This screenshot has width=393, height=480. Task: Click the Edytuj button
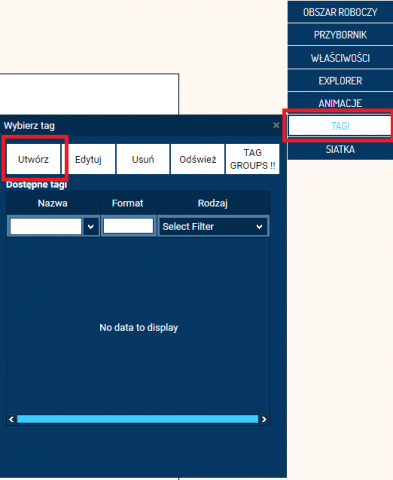click(x=88, y=159)
